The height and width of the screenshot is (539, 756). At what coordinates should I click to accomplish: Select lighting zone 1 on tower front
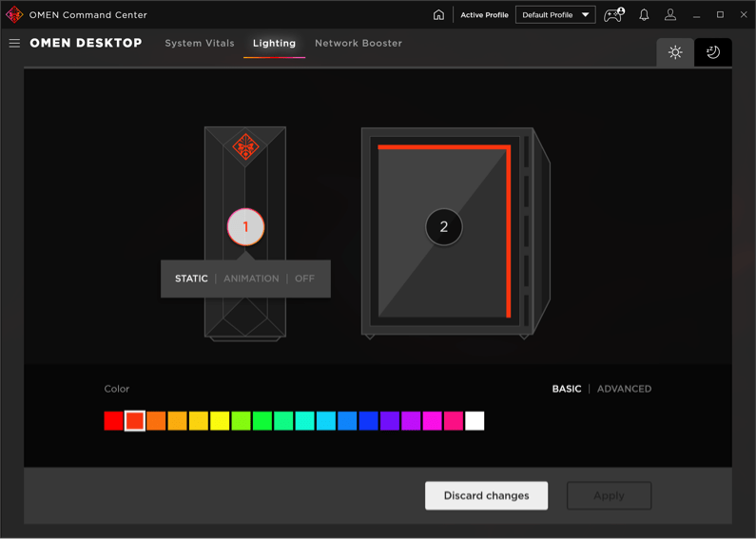point(245,227)
